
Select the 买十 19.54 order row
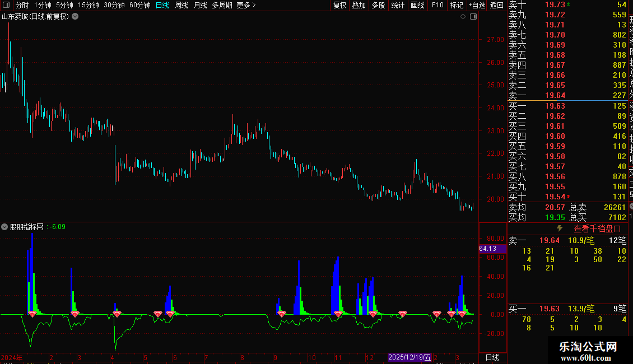pos(567,197)
